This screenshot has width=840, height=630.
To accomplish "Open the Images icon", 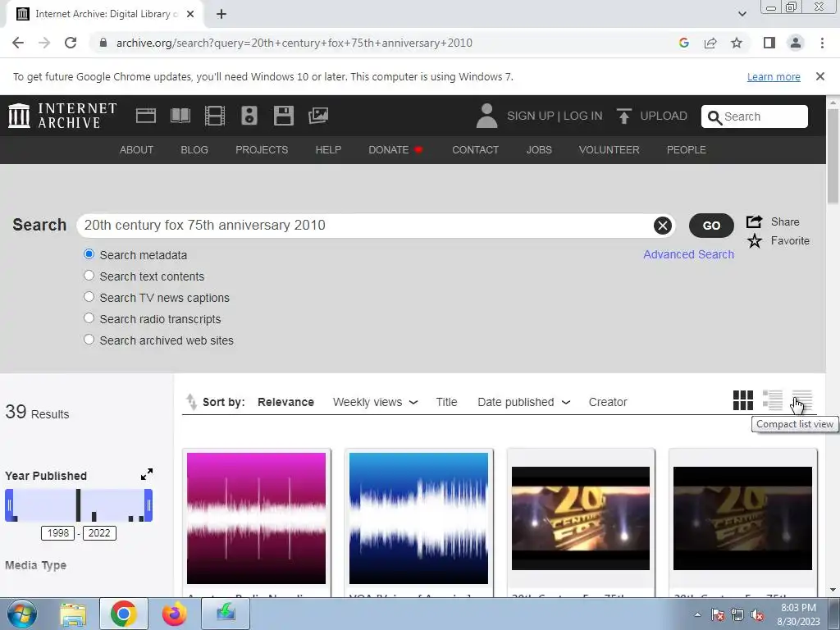I will click(318, 116).
